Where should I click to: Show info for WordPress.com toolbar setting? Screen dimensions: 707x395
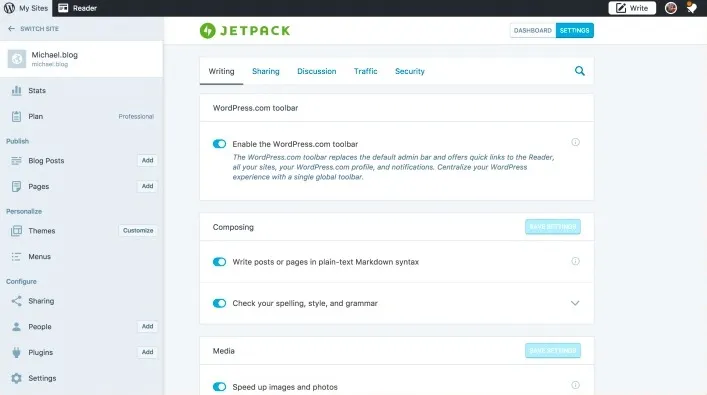[x=575, y=142]
